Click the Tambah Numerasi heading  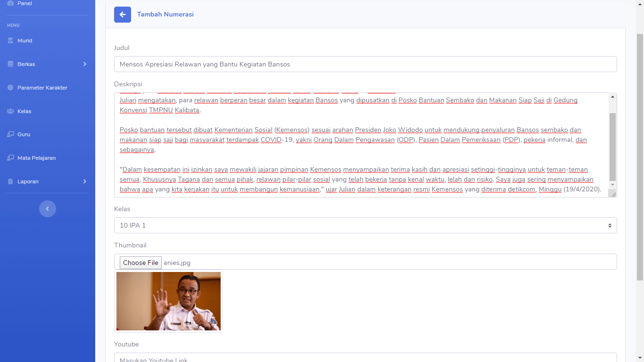(165, 15)
